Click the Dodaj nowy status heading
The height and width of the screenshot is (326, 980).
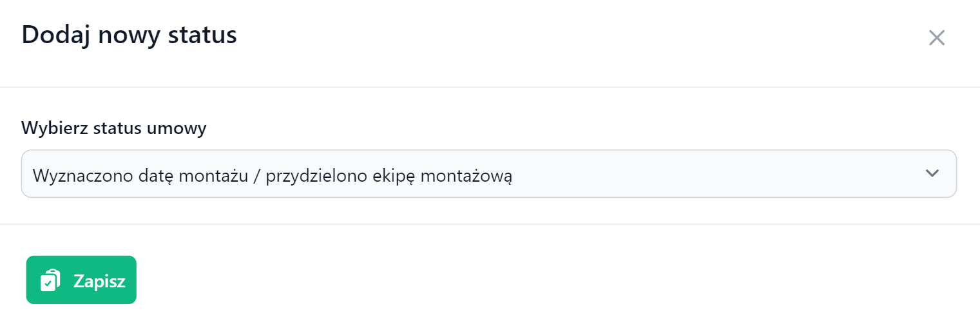130,35
